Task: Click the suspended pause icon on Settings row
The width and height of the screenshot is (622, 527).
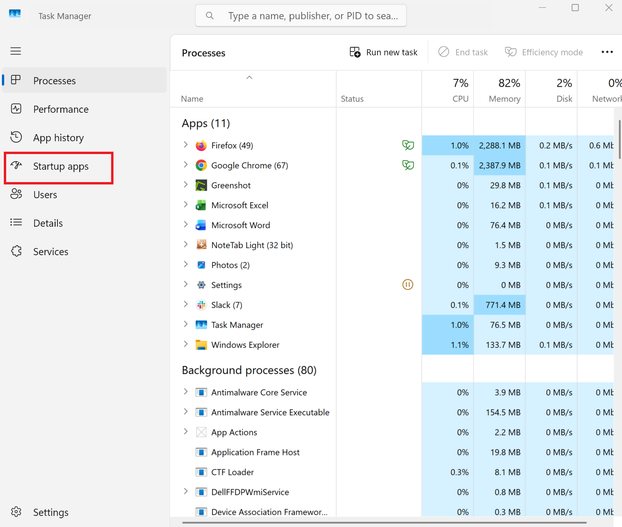Action: point(408,284)
